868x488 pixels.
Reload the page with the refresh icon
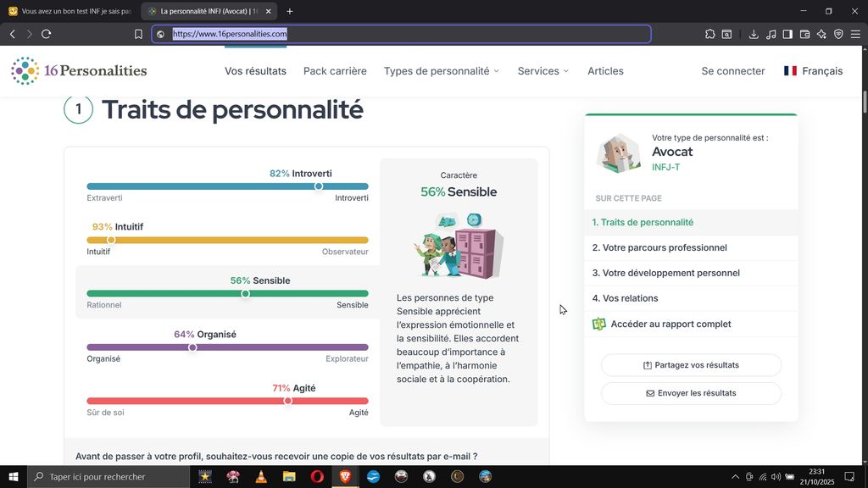(x=46, y=34)
